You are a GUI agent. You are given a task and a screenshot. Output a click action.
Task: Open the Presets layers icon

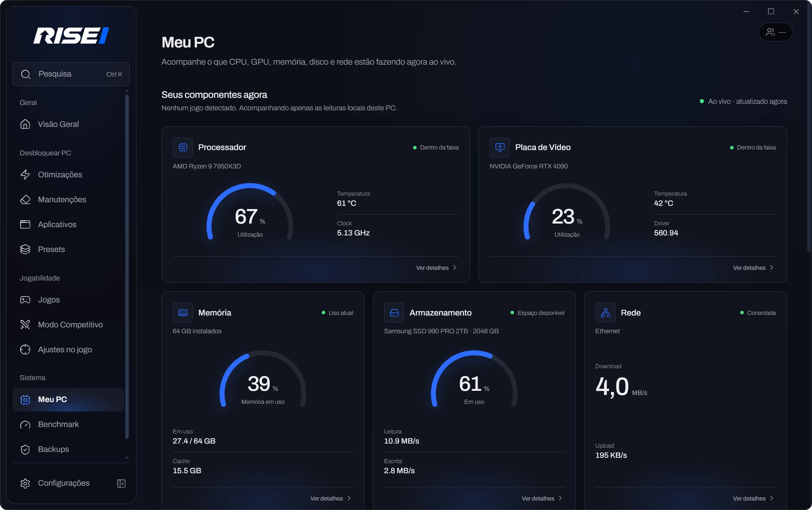(25, 249)
